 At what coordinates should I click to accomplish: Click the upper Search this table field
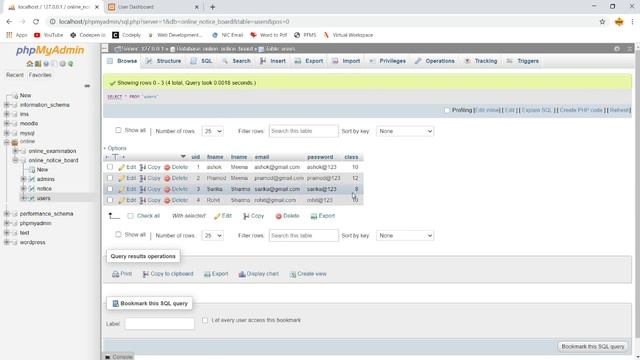[304, 131]
